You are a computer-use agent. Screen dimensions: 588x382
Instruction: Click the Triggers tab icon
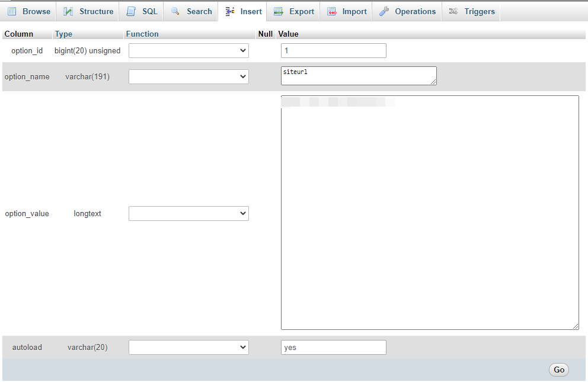453,11
